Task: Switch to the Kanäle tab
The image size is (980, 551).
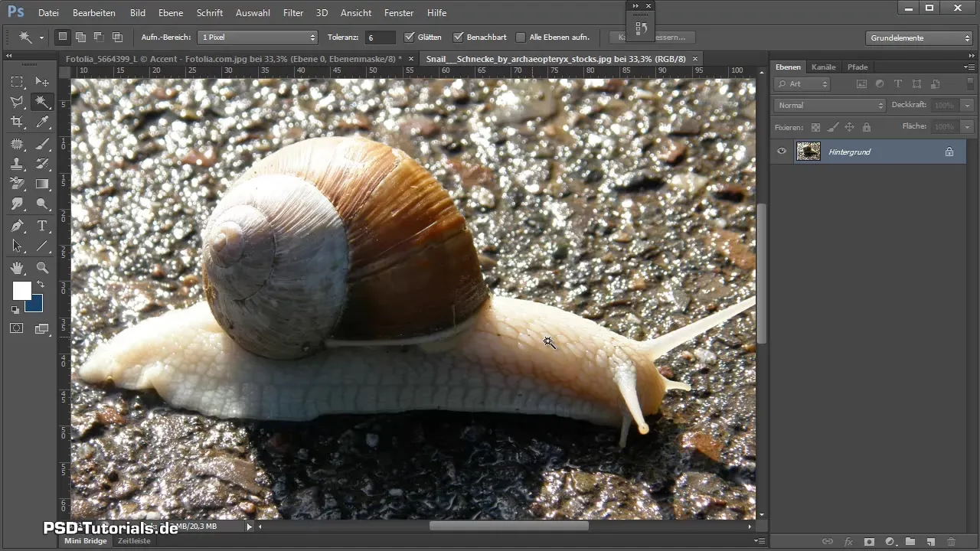Action: coord(824,67)
